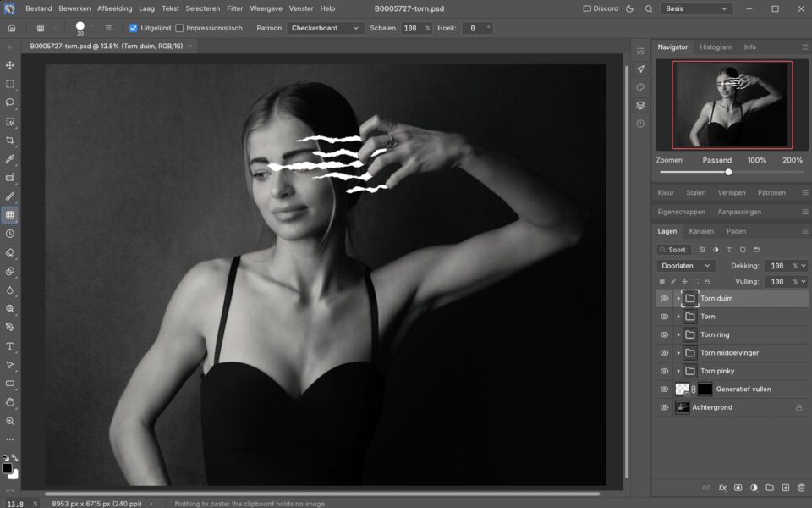Open the Patronen panel
The width and height of the screenshot is (812, 508).
click(771, 193)
